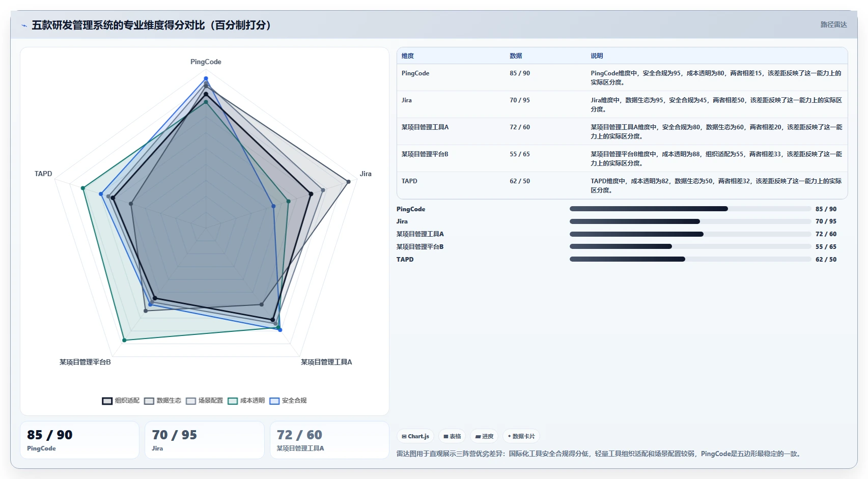Viewport: 868px width, 479px height.
Task: Select the 表格 tag chip
Action: [452, 436]
